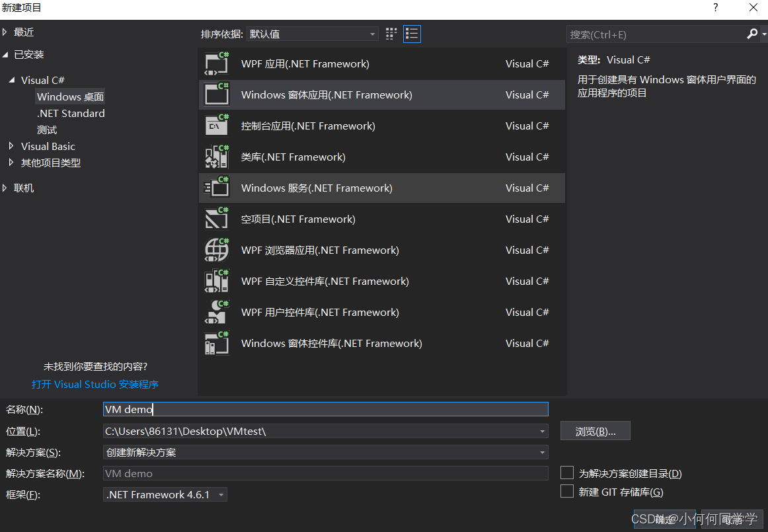Switch to small icons grid view
Viewport: 768px width, 532px height.
pos(391,34)
